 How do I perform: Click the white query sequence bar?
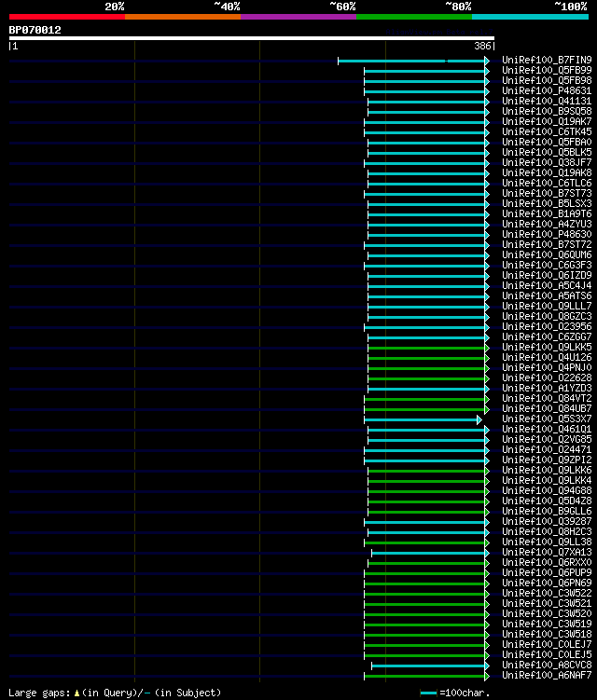point(252,38)
